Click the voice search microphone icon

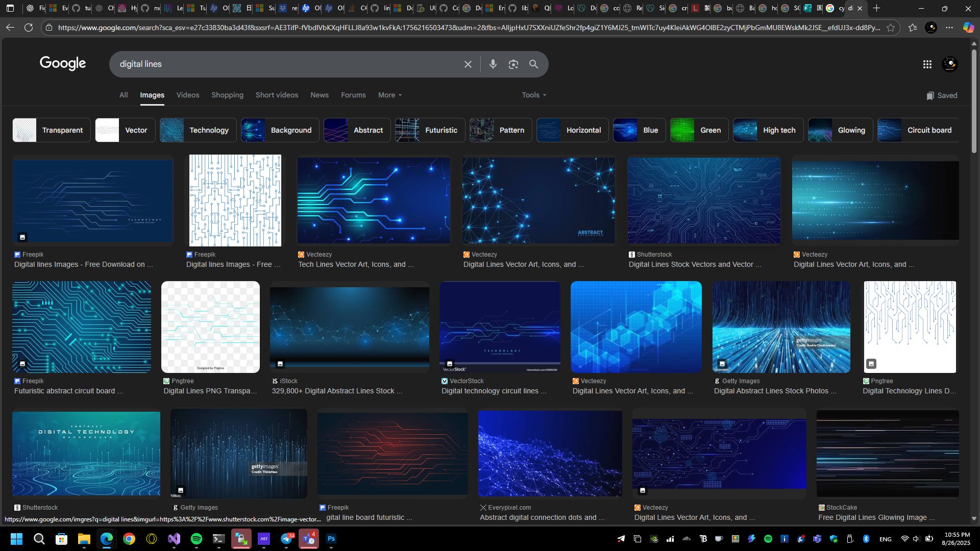493,64
